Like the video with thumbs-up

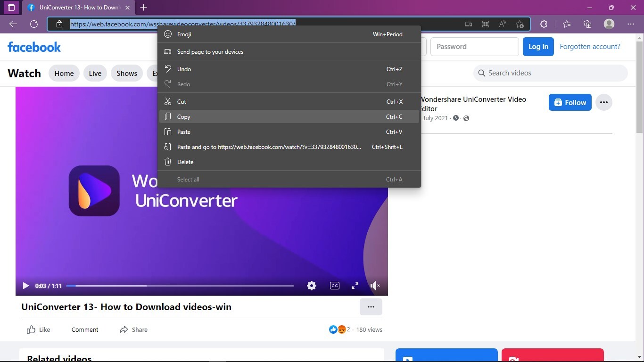[39, 329]
